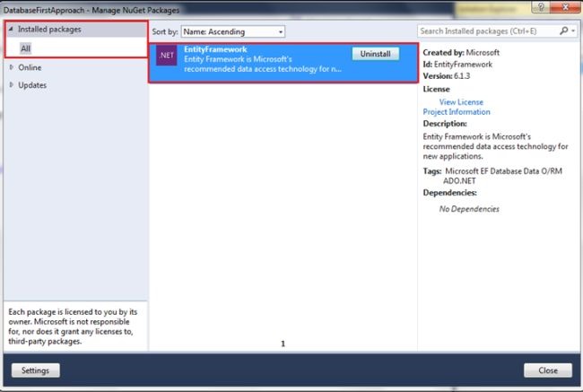The image size is (583, 392).
Task: Open the Project Information link
Action: (457, 112)
